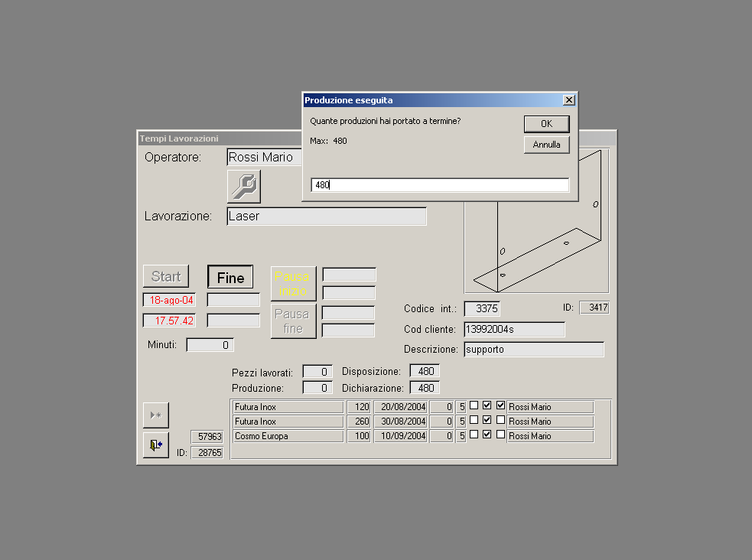Select the Cosmo Europa customer cell
This screenshot has height=560, width=752.
(288, 436)
